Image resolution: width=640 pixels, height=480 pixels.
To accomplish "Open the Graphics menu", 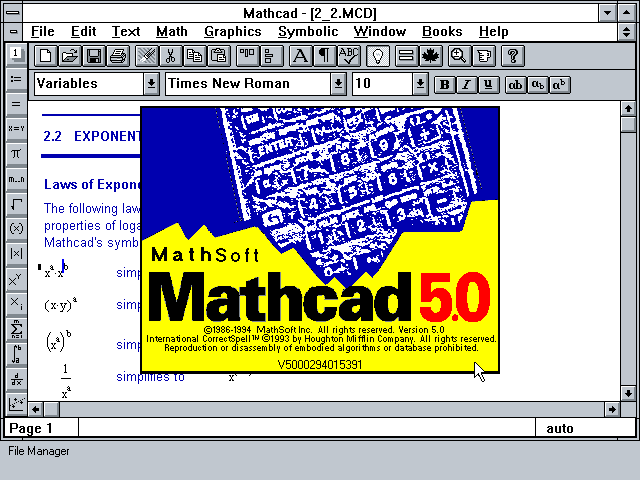I will point(232,31).
